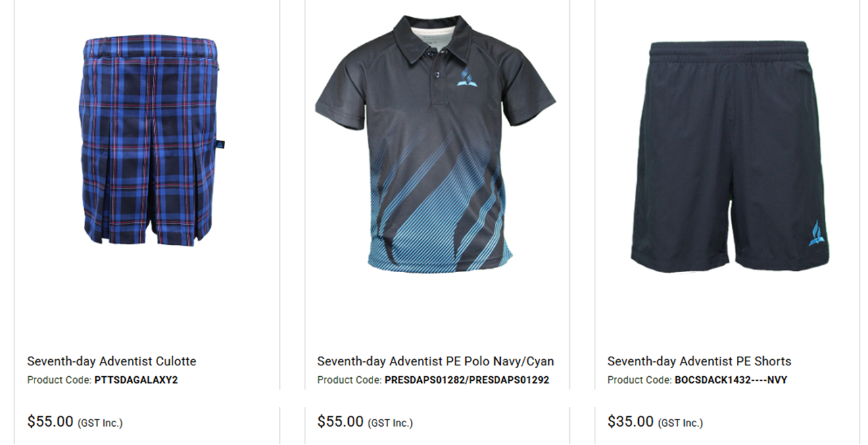Click the $55.00 price under the PE Polo
Viewport: 868px width, 445px height.
tap(340, 422)
